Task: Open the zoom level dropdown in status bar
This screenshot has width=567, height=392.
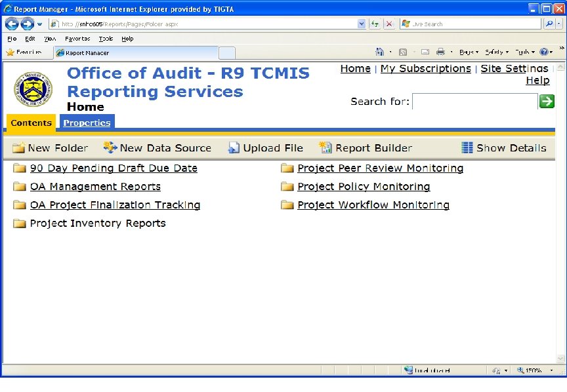Action: [551, 370]
